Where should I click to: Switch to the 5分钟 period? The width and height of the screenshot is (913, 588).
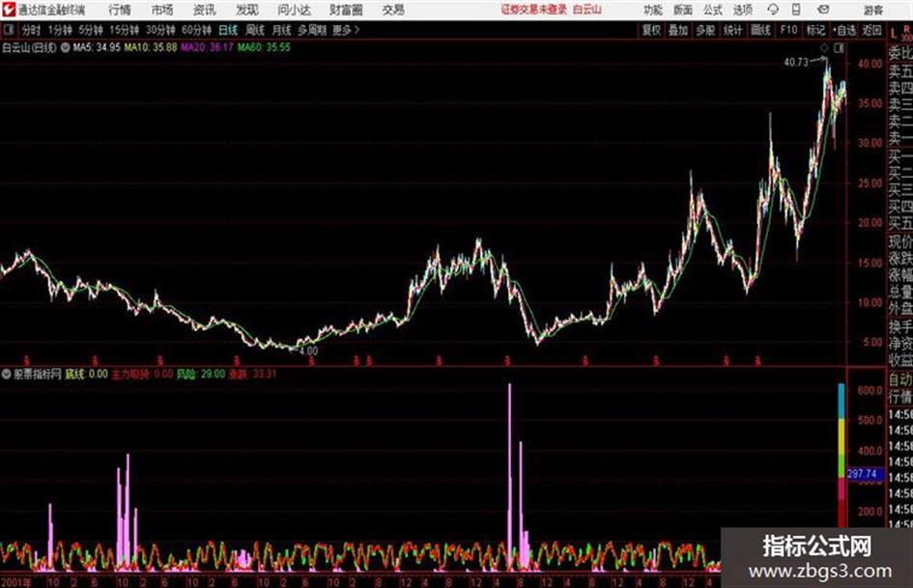(90, 30)
